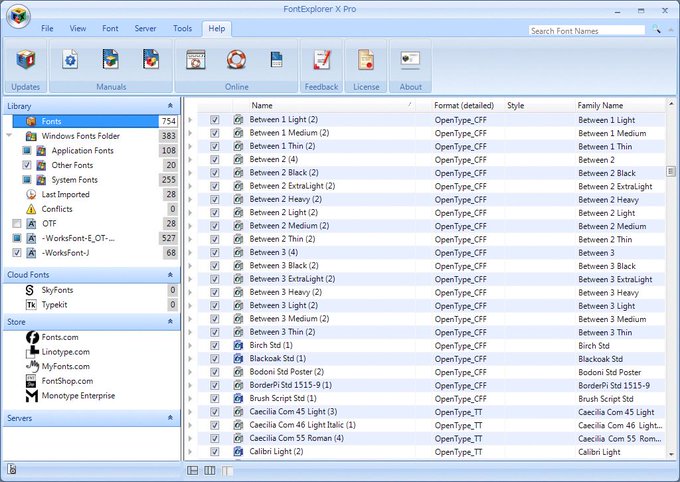Collapse Windows Fonts Folder tree node
This screenshot has height=482, width=680.
click(x=9, y=136)
